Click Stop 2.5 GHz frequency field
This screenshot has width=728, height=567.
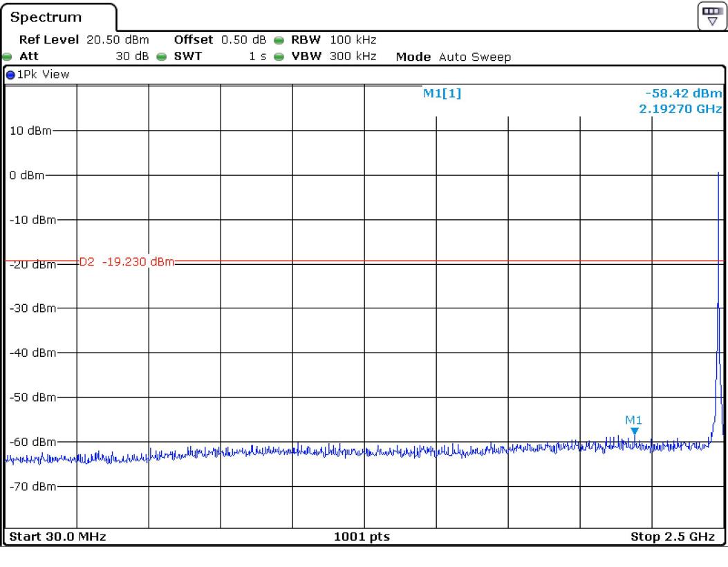point(672,537)
